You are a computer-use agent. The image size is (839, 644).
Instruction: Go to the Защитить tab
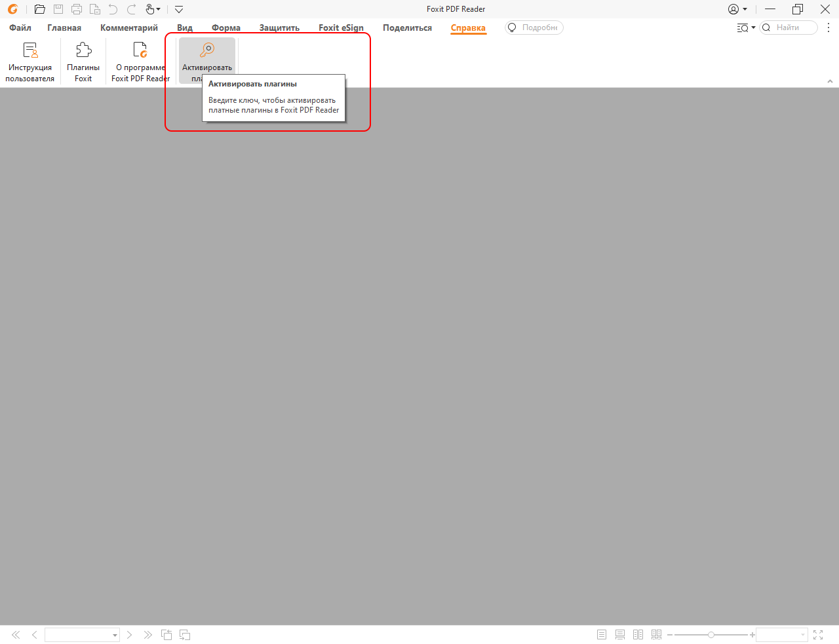[279, 28]
